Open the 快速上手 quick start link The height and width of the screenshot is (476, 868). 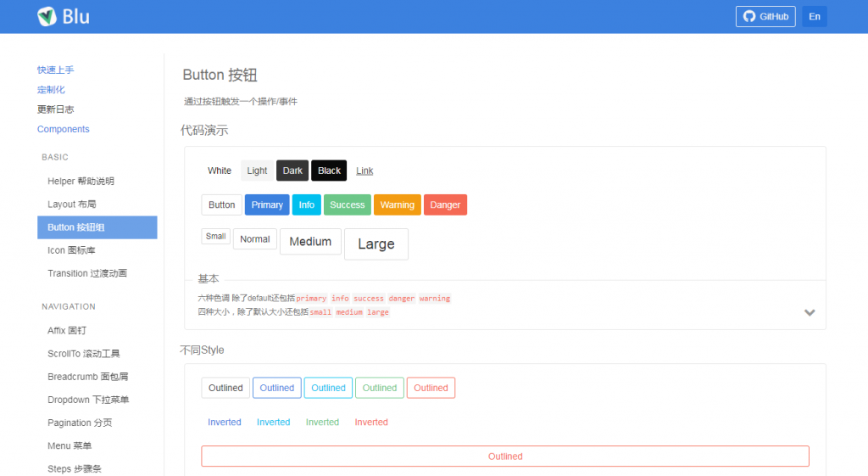coord(55,70)
